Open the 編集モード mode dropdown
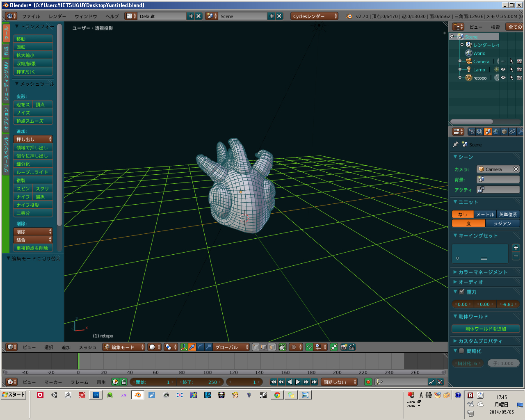525x420 pixels. click(x=124, y=347)
